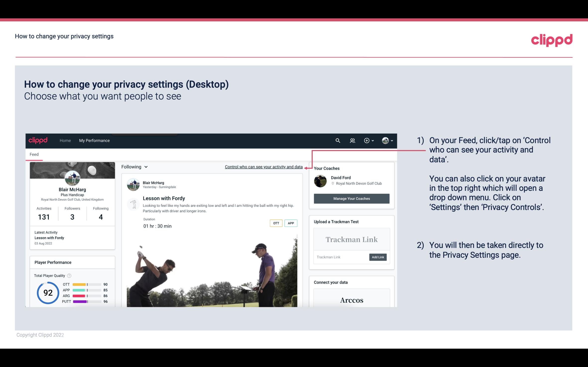Click the Arccos connect data logo
Image resolution: width=588 pixels, height=367 pixels.
pyautogui.click(x=351, y=300)
